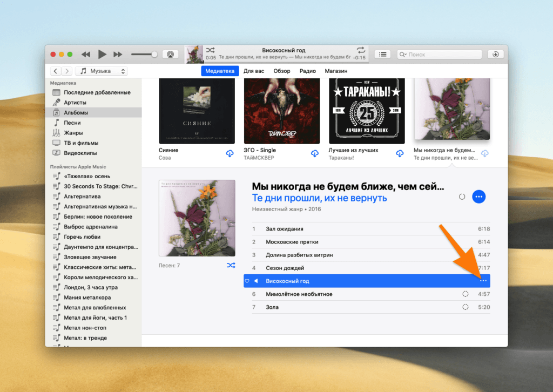This screenshot has height=392, width=553.
Task: Select Песни in sidebar
Action: click(93, 123)
